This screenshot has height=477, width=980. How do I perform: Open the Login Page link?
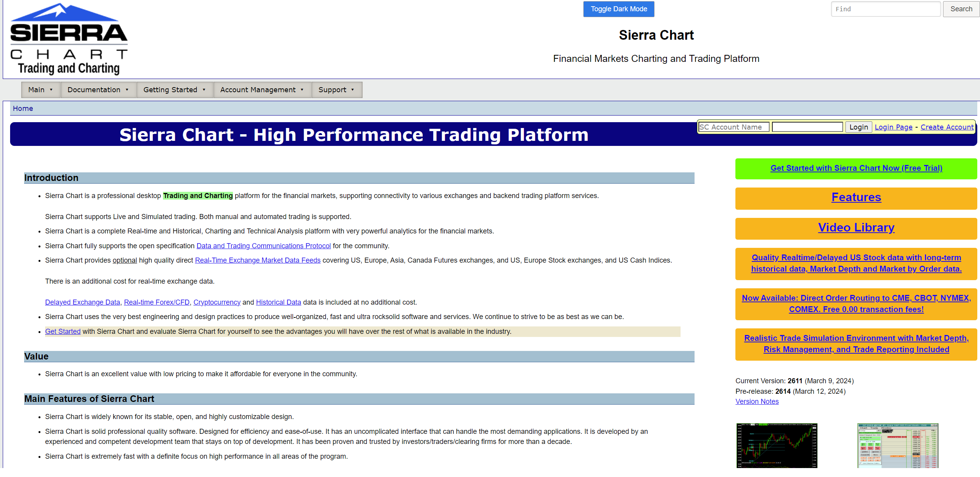893,127
